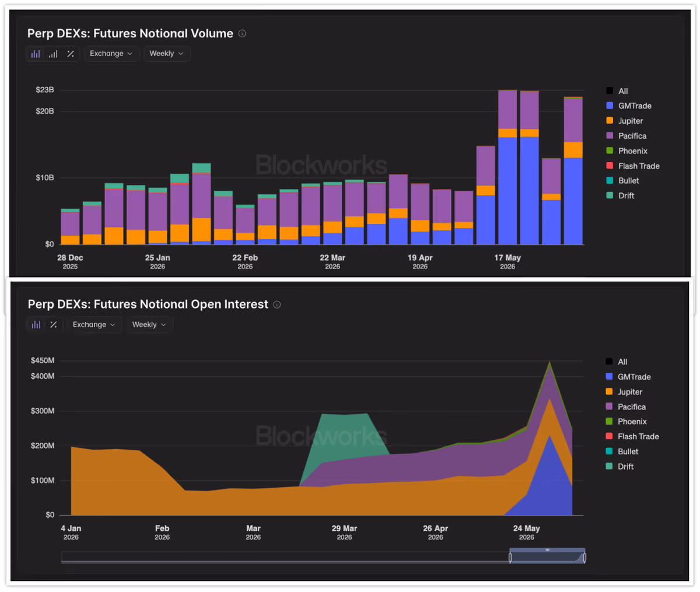Click the $300M axis label
Screen dimensions: 700x592
tap(43, 411)
